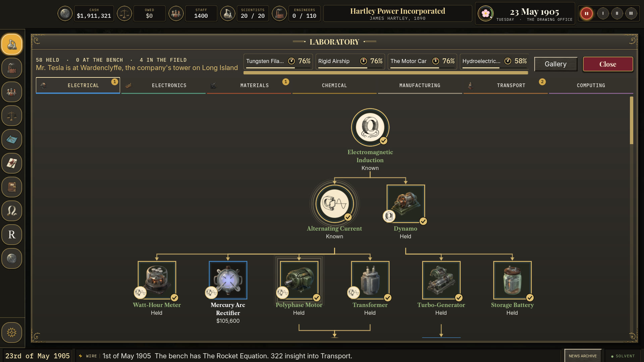
Task: Select the Electromagnetic Induction node
Action: [x=370, y=127]
